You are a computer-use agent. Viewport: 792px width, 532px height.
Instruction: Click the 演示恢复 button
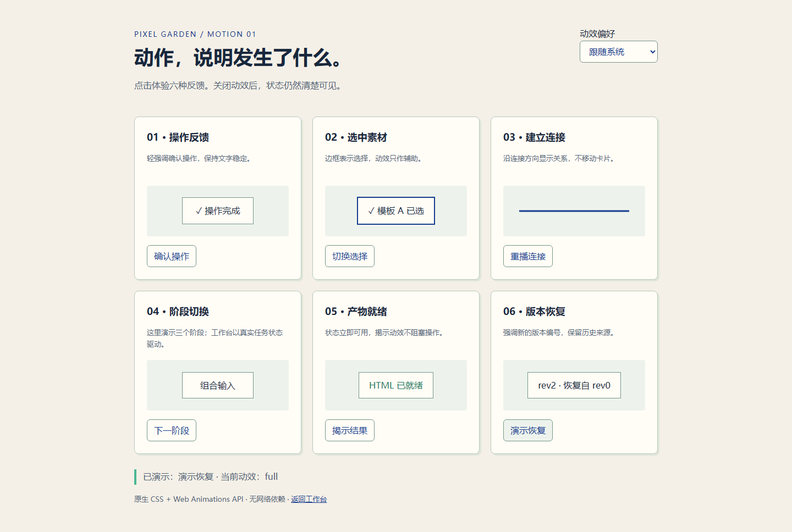(x=528, y=430)
